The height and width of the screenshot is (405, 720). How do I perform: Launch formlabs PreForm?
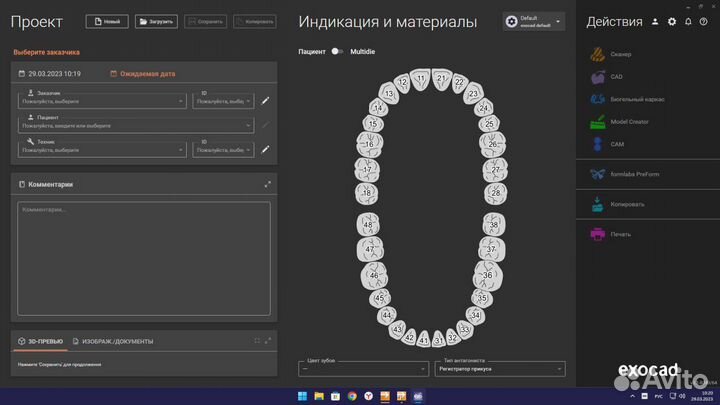point(624,174)
